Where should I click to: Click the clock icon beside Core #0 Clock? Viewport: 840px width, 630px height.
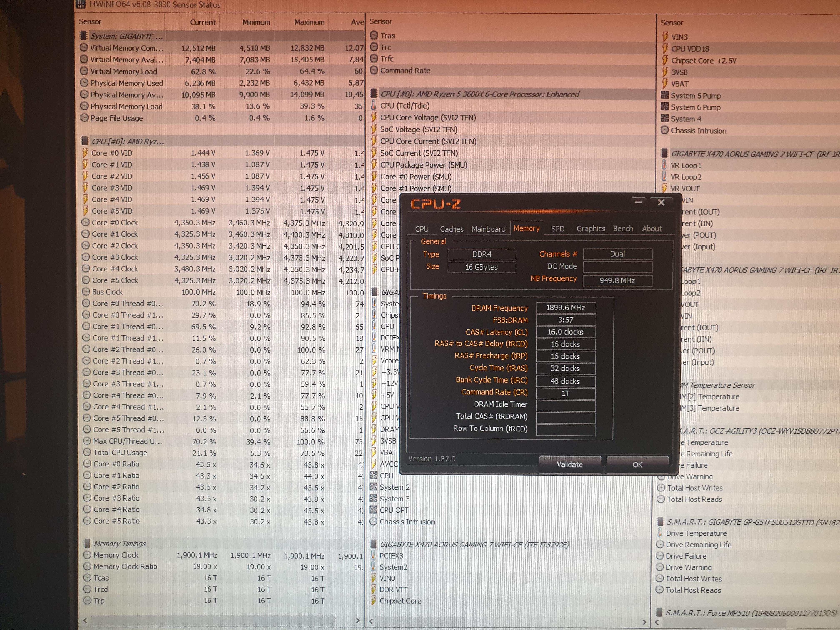(85, 222)
